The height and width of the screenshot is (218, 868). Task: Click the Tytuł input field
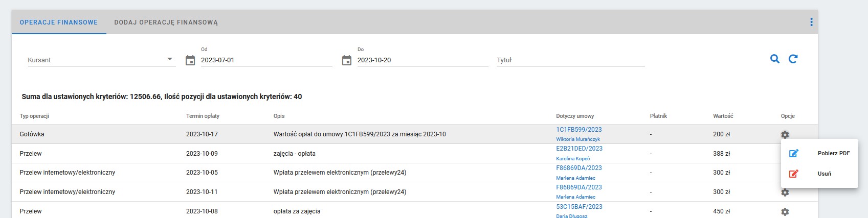pos(570,60)
